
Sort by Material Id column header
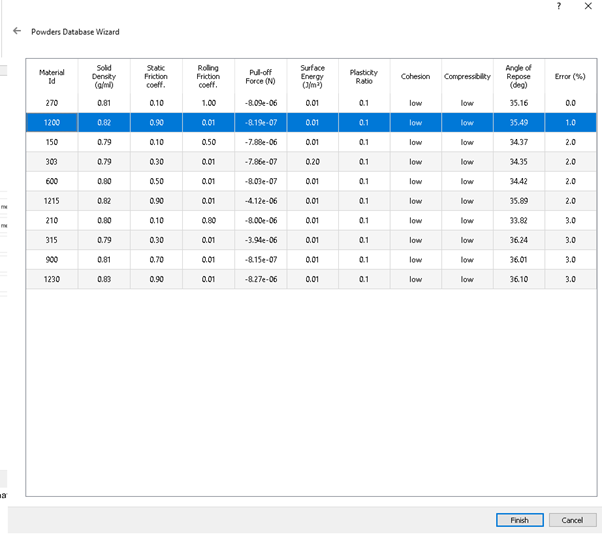51,76
